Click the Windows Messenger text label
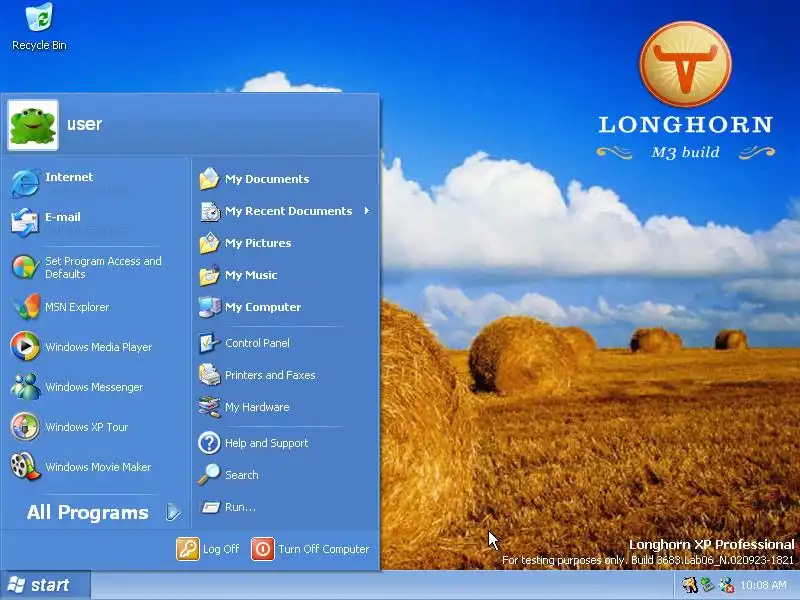Viewport: 800px width, 600px height. [x=94, y=387]
